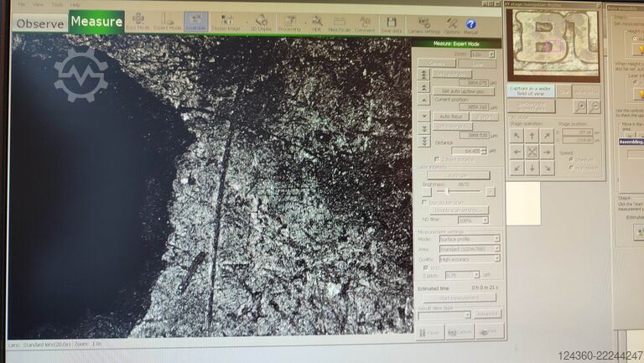Move XY stage right arrow

click(x=547, y=152)
